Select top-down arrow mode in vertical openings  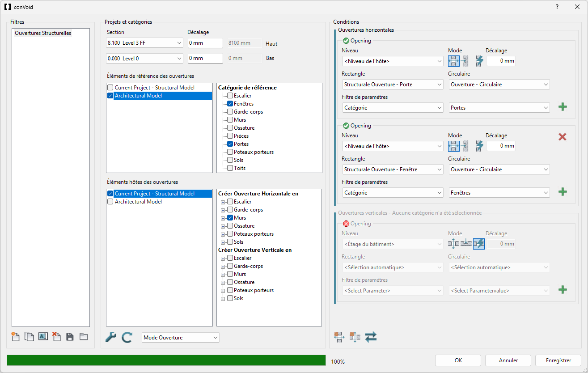click(x=466, y=243)
